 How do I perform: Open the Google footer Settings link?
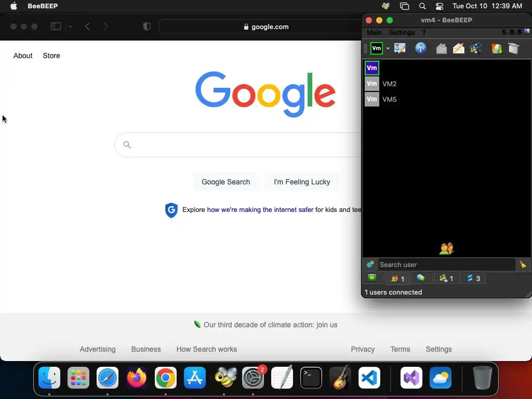[x=438, y=349]
